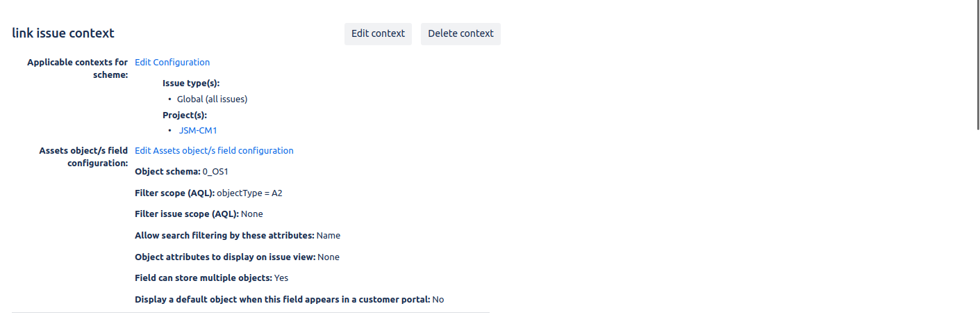The width and height of the screenshot is (980, 313).
Task: Open Edit Assets object/s field configuration link
Action: (214, 150)
